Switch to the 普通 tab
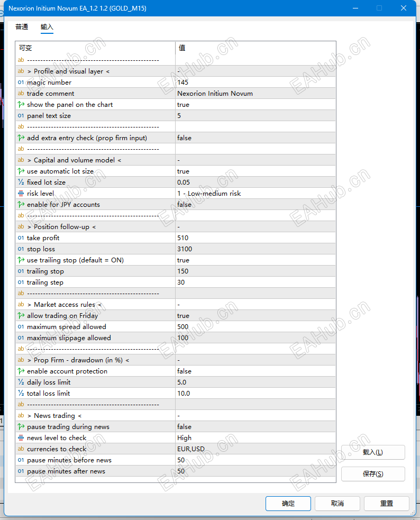This screenshot has width=420, height=520. click(x=22, y=27)
